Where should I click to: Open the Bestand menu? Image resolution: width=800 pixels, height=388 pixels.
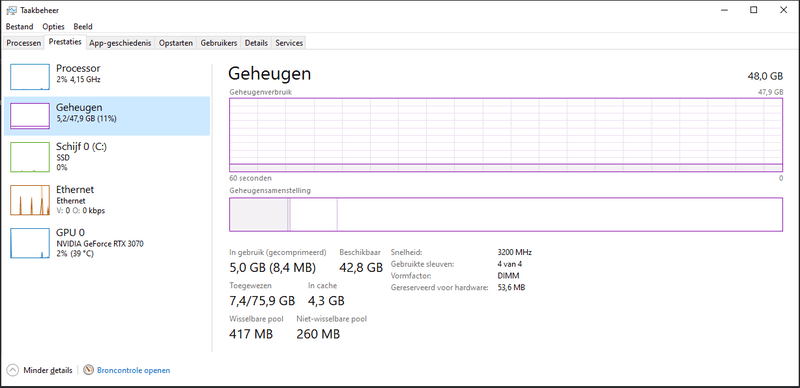pos(19,27)
